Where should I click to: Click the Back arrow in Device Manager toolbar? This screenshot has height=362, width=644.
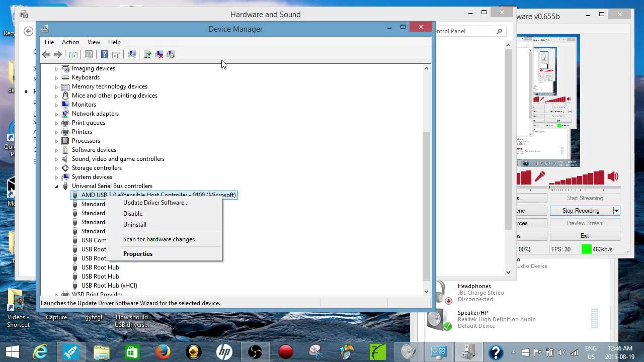[x=46, y=54]
